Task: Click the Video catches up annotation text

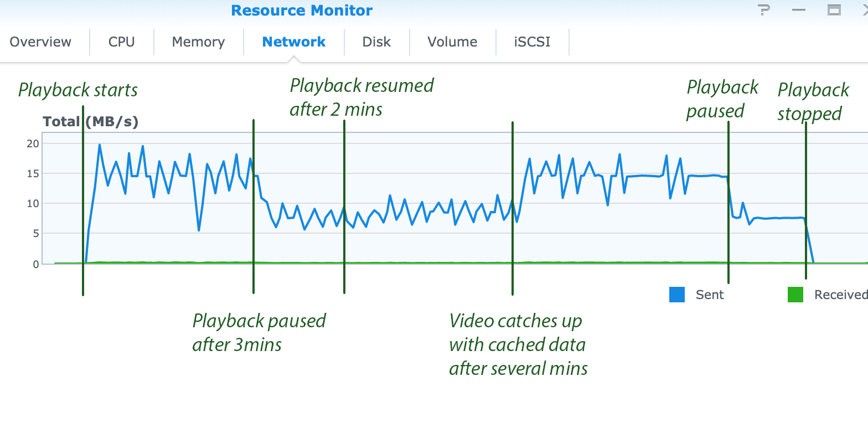Action: click(518, 344)
